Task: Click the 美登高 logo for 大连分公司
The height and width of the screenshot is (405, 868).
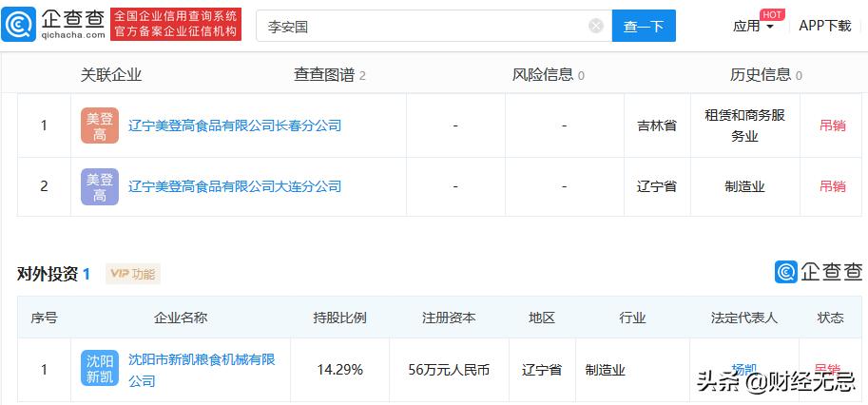Action: (x=100, y=186)
